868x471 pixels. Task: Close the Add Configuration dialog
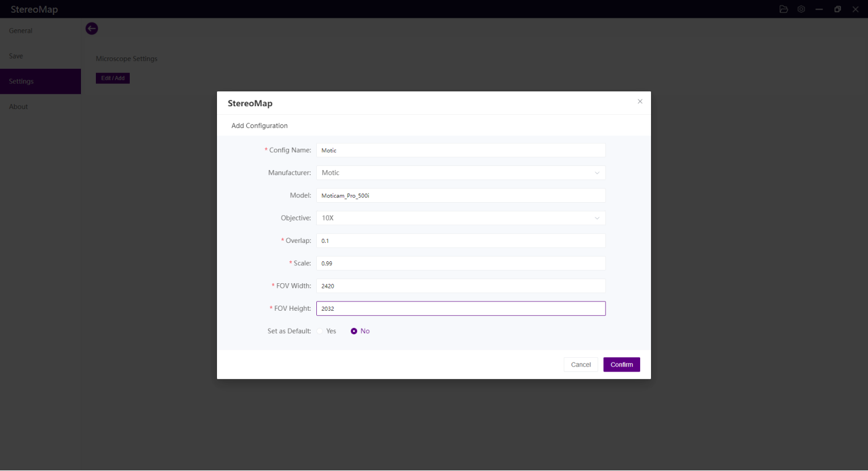pyautogui.click(x=640, y=102)
